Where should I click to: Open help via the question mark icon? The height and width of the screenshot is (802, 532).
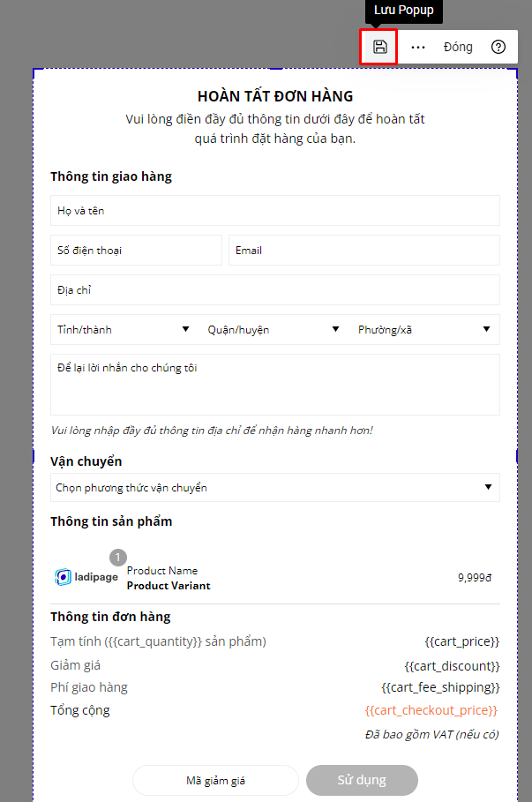(499, 47)
